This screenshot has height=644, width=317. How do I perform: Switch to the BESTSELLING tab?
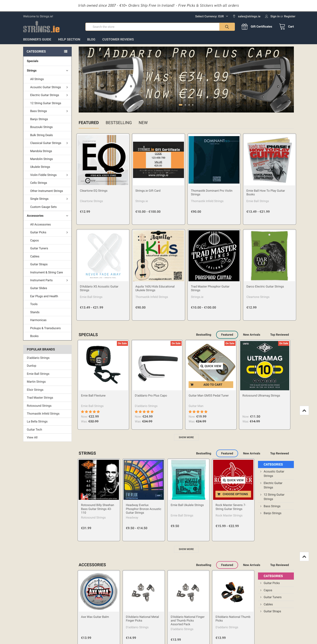coord(119,123)
